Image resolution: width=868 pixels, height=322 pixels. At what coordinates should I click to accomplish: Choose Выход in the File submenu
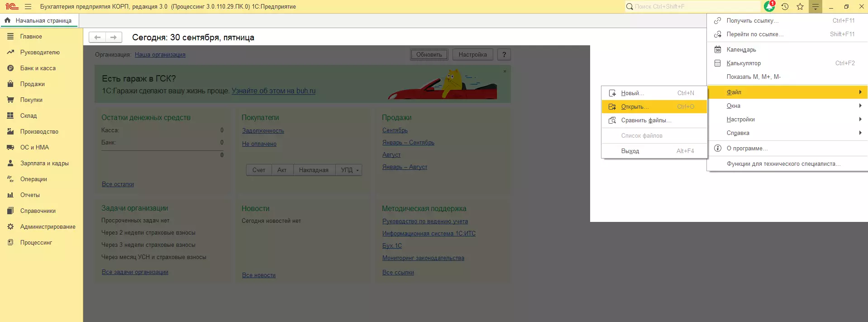[654, 151]
